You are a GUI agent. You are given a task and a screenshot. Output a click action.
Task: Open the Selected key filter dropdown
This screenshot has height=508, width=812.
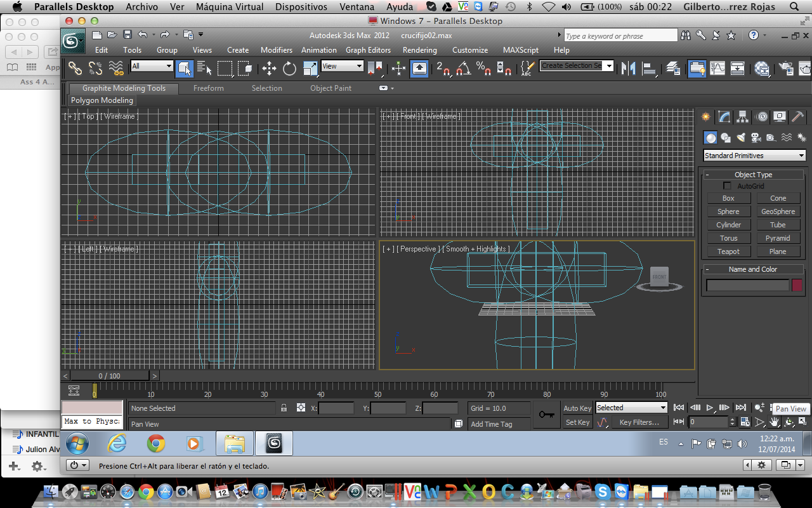click(x=632, y=408)
